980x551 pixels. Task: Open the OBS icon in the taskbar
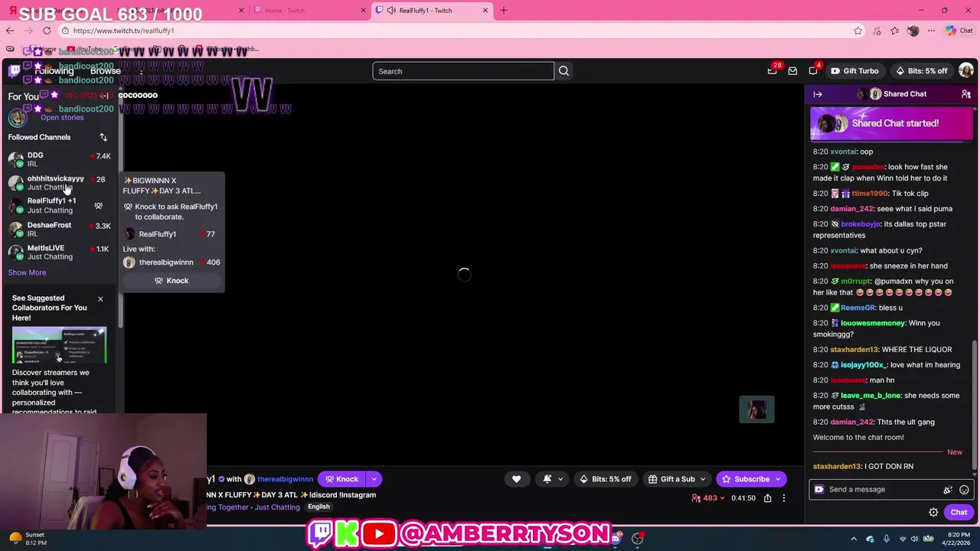(637, 539)
